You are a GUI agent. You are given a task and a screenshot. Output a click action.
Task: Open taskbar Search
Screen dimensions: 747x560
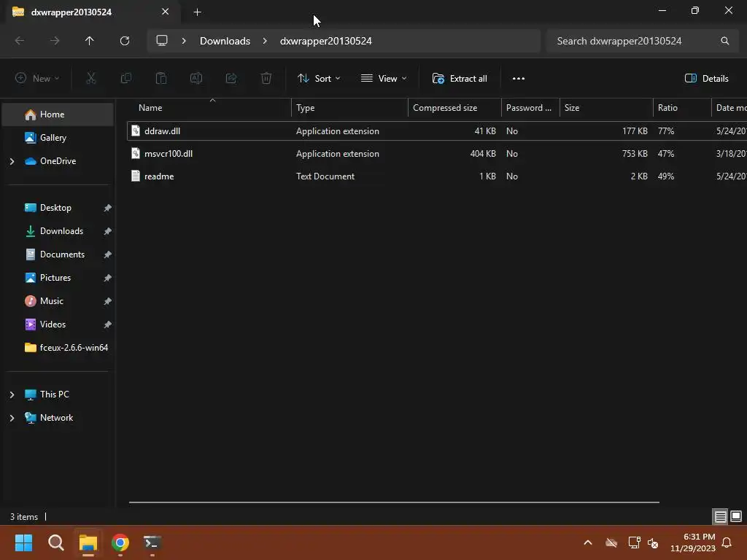pos(55,542)
